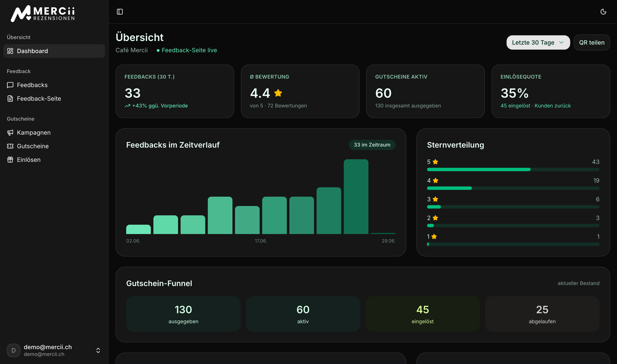
Task: Click the Feedback-Seite document icon
Action: point(10,99)
